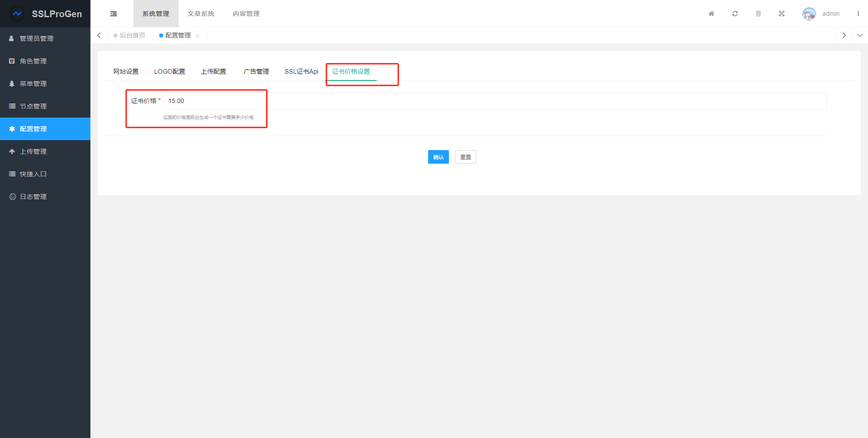This screenshot has height=438, width=868.
Task: Switch to the 文章系统 top menu
Action: (201, 14)
